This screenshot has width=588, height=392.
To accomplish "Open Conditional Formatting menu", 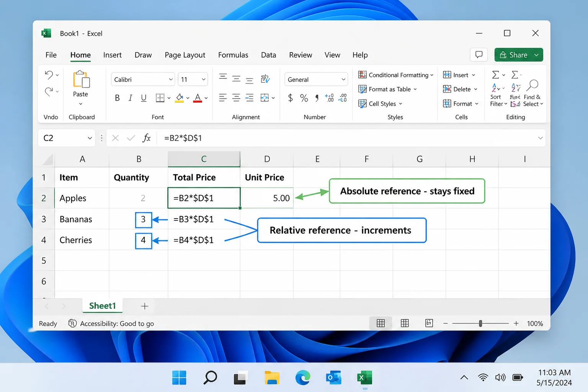I will pyautogui.click(x=396, y=75).
